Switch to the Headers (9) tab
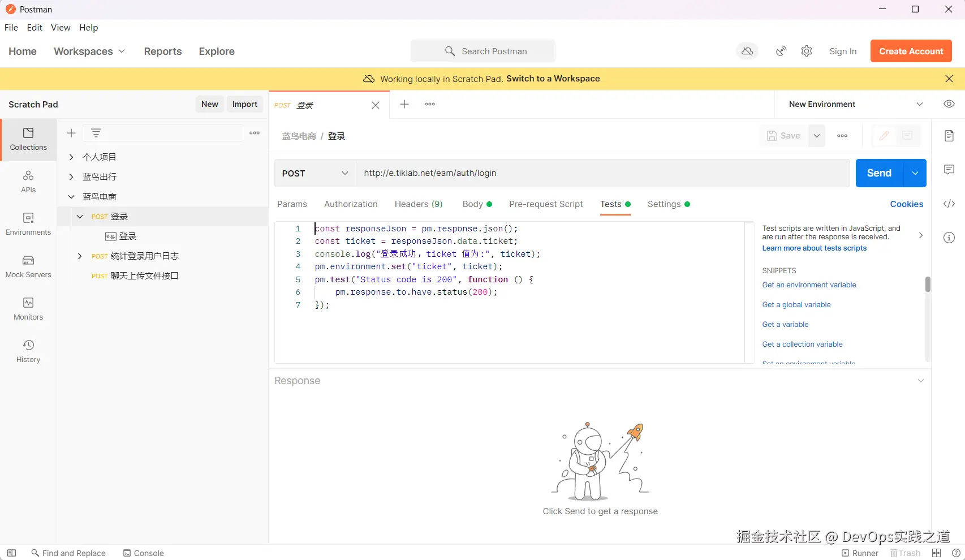This screenshot has width=965, height=560. pyautogui.click(x=419, y=204)
